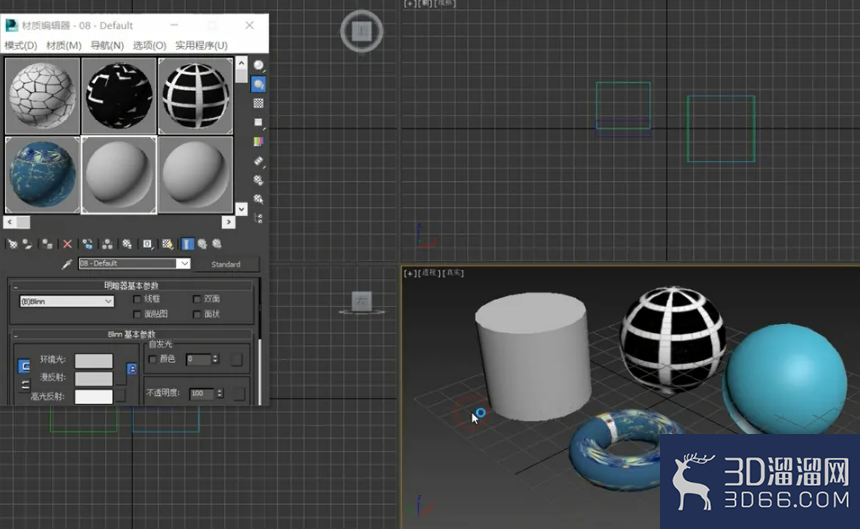Screen dimensions: 860x529
Task: Open the 模式(D) menu
Action: coord(21,45)
